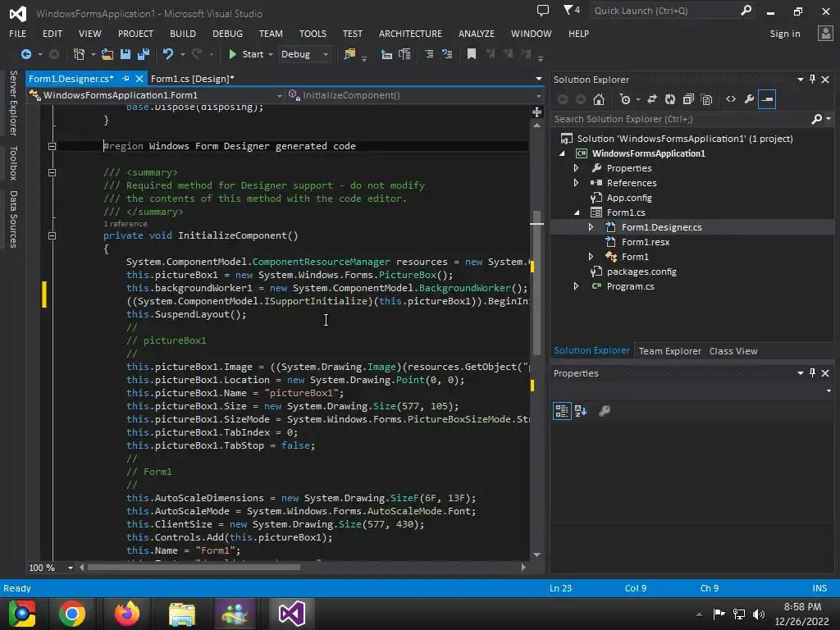
Task: Switch to the Form1.cs [Design] tab
Action: coord(192,79)
